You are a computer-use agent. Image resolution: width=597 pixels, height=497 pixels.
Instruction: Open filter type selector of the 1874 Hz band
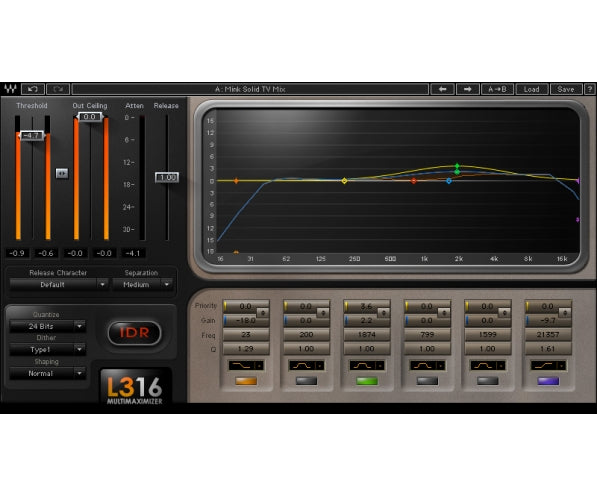tap(367, 366)
